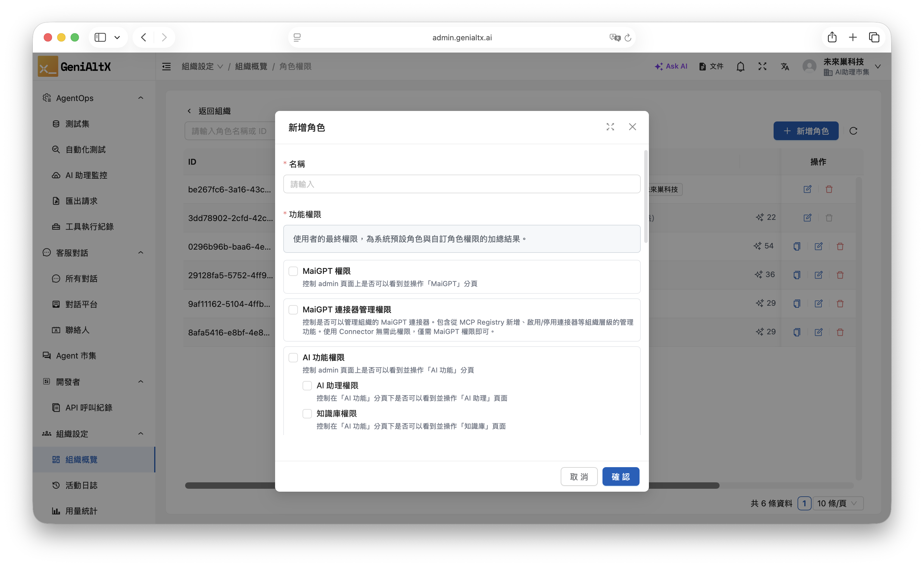Enable the MaiGPT 權限 checkbox
924x567 pixels.
293,271
